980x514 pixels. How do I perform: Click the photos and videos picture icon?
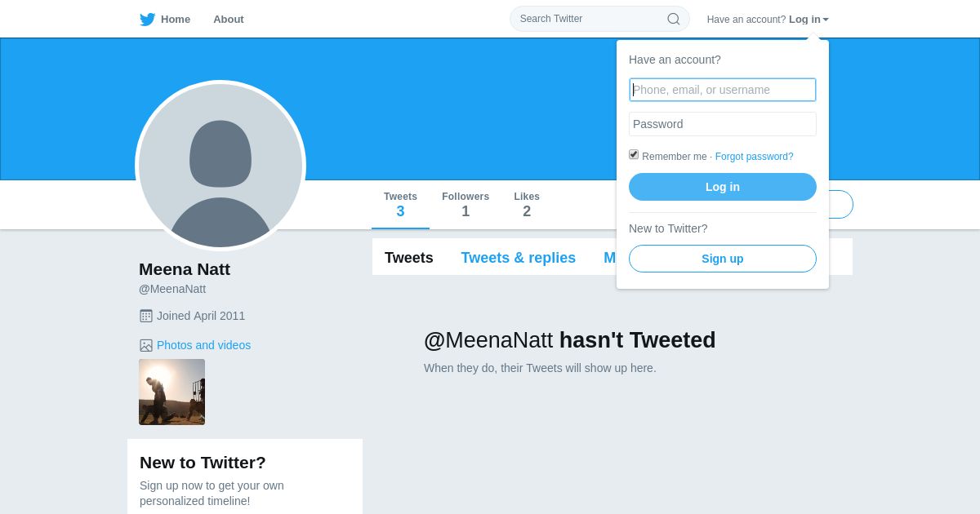[x=146, y=345]
